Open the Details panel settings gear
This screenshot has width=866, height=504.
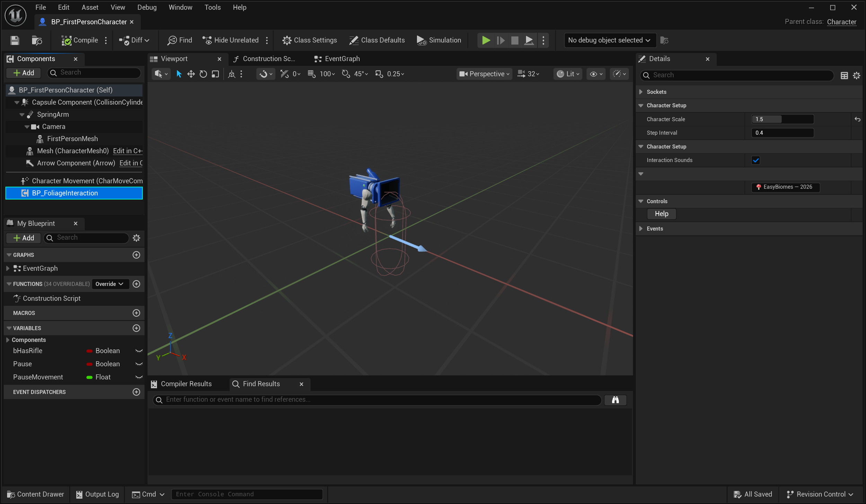tap(856, 75)
